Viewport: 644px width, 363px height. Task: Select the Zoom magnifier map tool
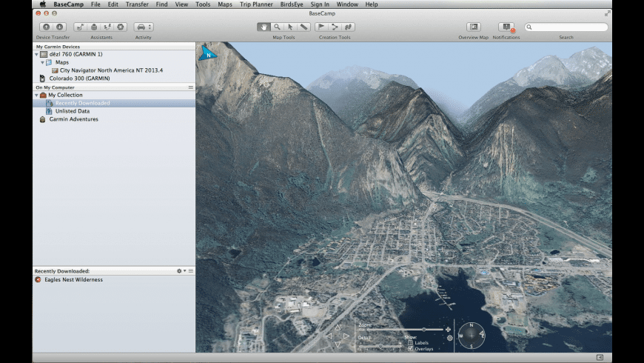[x=277, y=27]
